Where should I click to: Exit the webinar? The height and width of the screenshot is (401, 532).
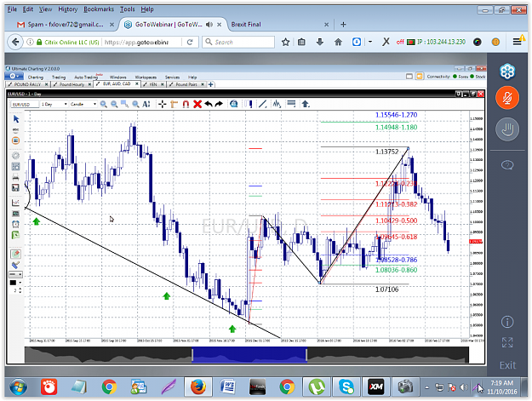(x=507, y=365)
